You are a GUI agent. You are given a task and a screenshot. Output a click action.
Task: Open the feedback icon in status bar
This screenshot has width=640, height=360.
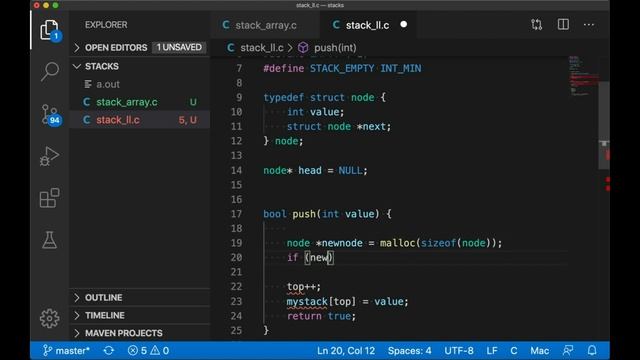568,351
